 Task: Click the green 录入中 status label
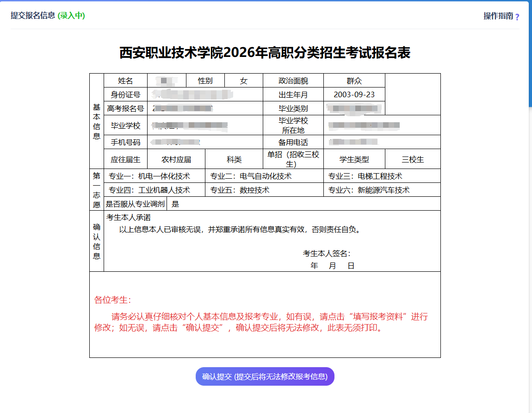click(71, 16)
